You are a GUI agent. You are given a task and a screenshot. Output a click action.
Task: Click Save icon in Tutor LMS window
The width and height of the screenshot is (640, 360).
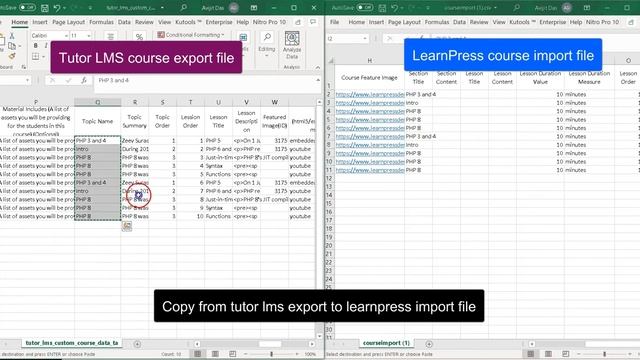click(45, 8)
